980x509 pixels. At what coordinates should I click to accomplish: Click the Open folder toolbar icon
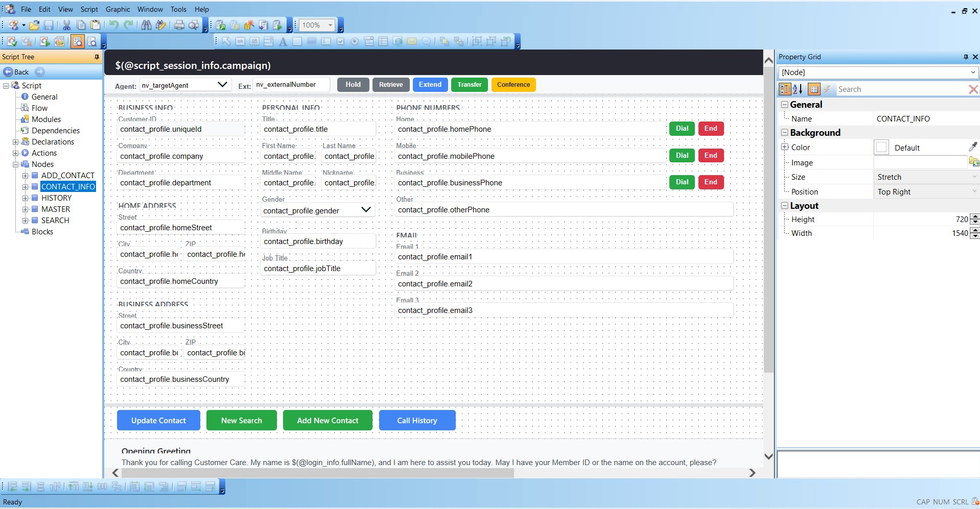[x=34, y=25]
